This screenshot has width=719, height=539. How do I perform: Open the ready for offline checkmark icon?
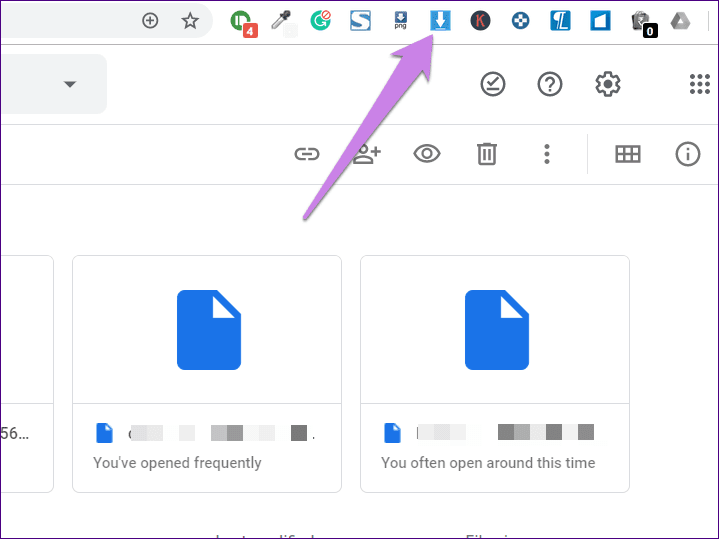493,84
